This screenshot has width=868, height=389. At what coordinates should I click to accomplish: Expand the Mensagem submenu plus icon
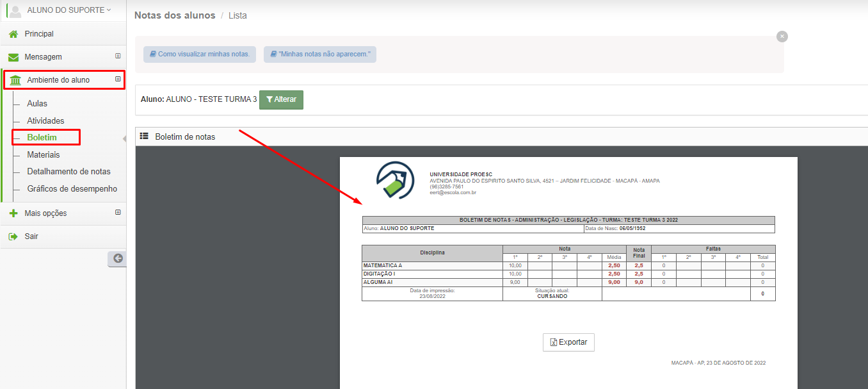point(118,56)
